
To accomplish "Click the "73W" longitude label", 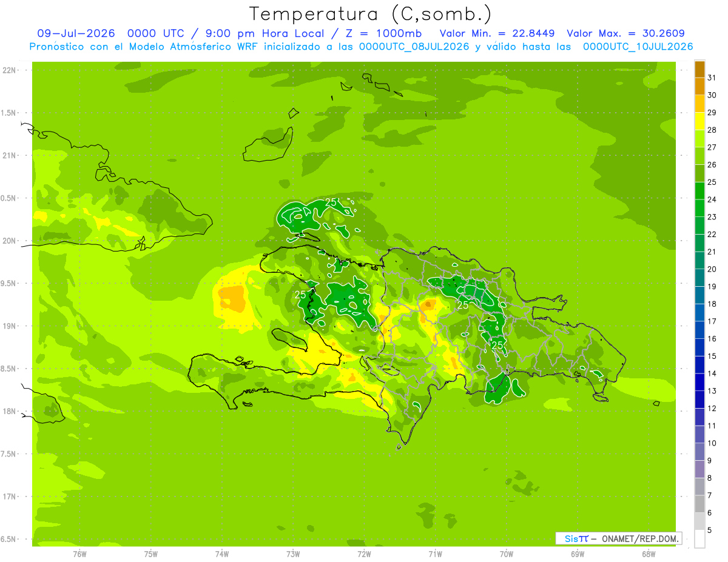I will [293, 554].
